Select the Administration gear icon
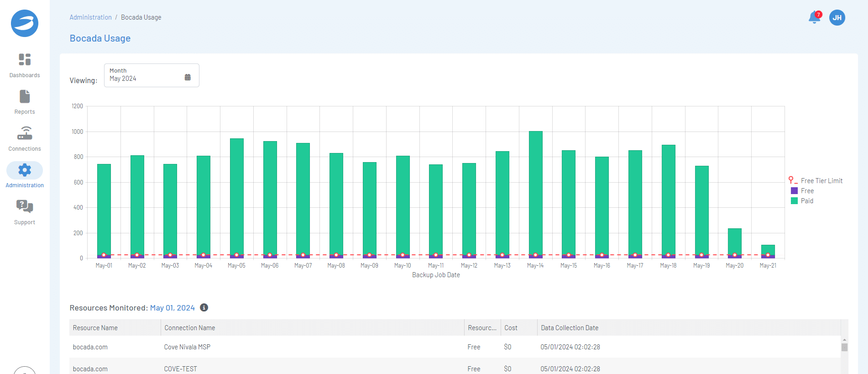 click(x=25, y=170)
